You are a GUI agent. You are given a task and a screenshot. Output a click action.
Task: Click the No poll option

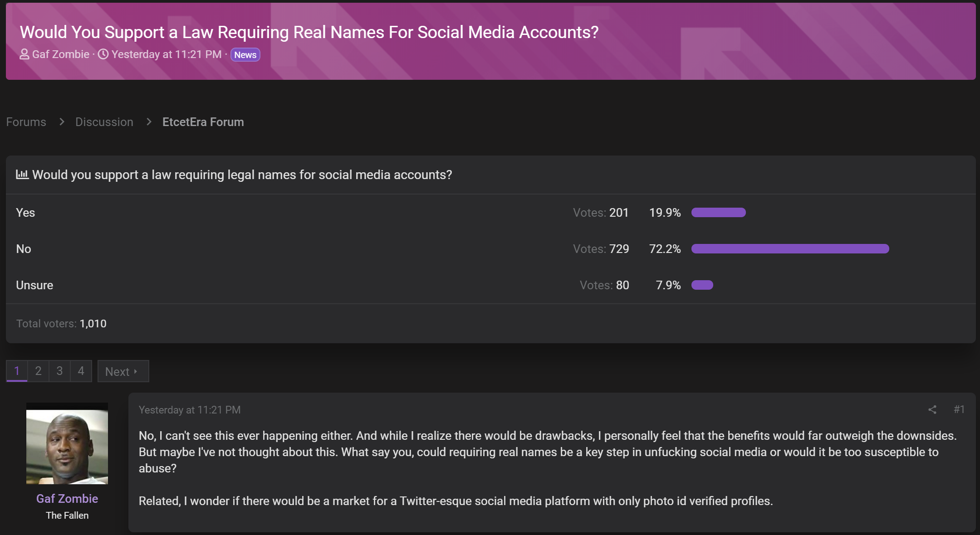[x=24, y=249]
